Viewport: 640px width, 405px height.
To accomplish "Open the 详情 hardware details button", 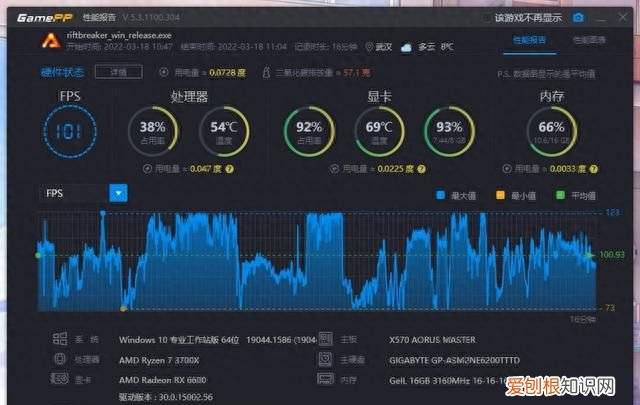I will click(x=118, y=72).
